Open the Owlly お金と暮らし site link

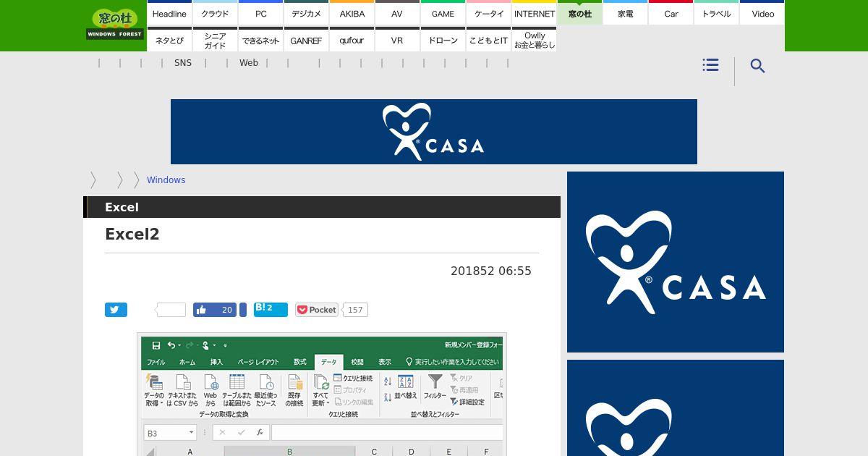[534, 39]
